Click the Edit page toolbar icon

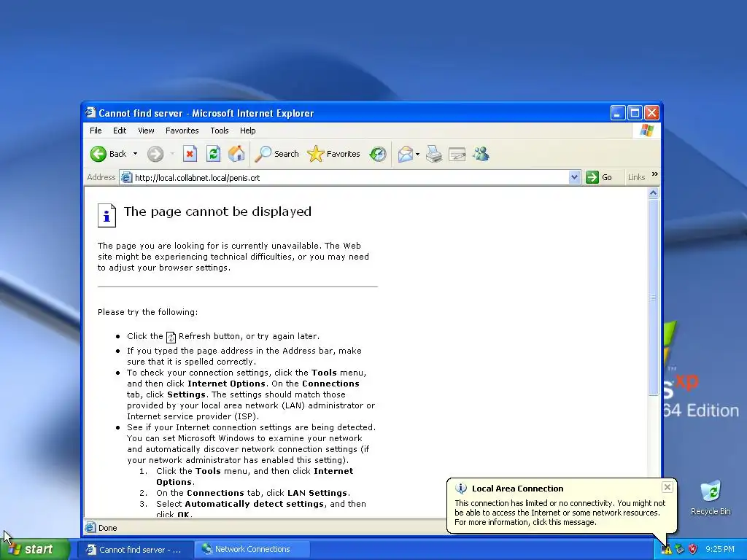pyautogui.click(x=457, y=154)
